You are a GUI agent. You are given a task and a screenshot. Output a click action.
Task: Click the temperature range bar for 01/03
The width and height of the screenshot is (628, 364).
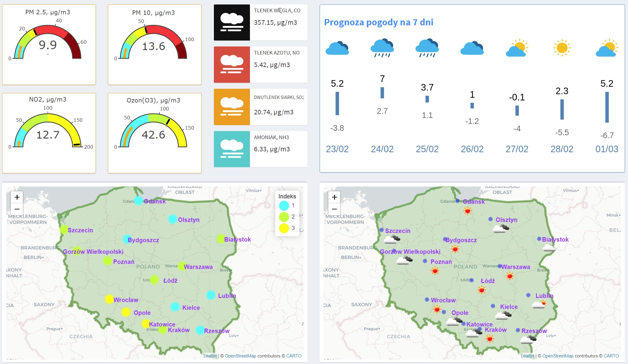(x=607, y=107)
